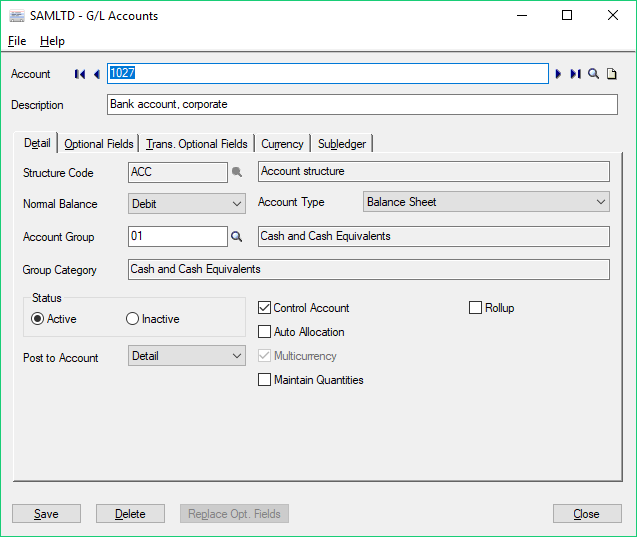Select the Inactive status radio button

(x=133, y=319)
